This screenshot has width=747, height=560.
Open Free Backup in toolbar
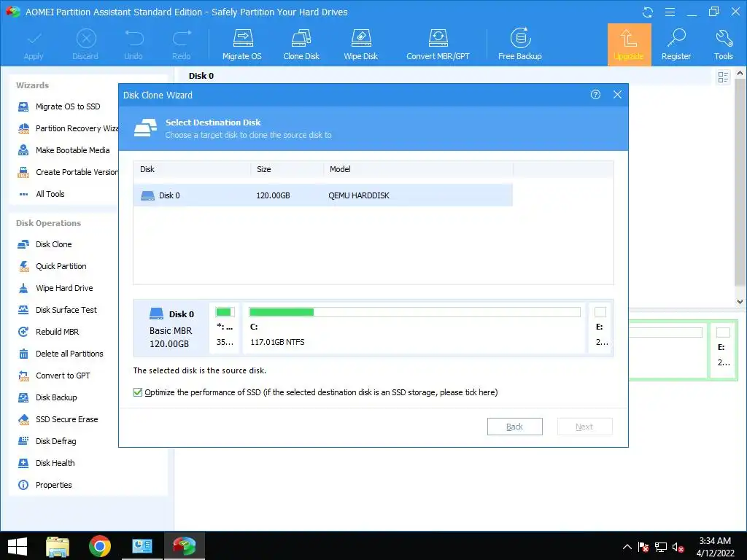point(519,44)
